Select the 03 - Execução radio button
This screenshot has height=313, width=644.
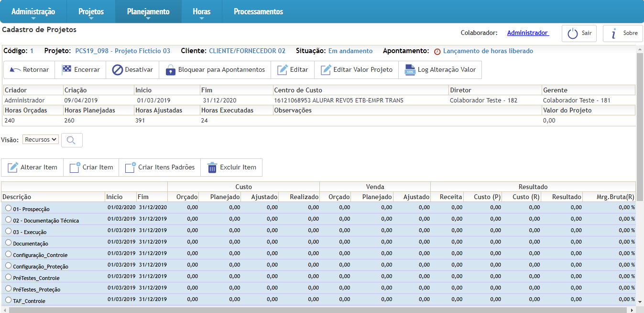pos(8,231)
